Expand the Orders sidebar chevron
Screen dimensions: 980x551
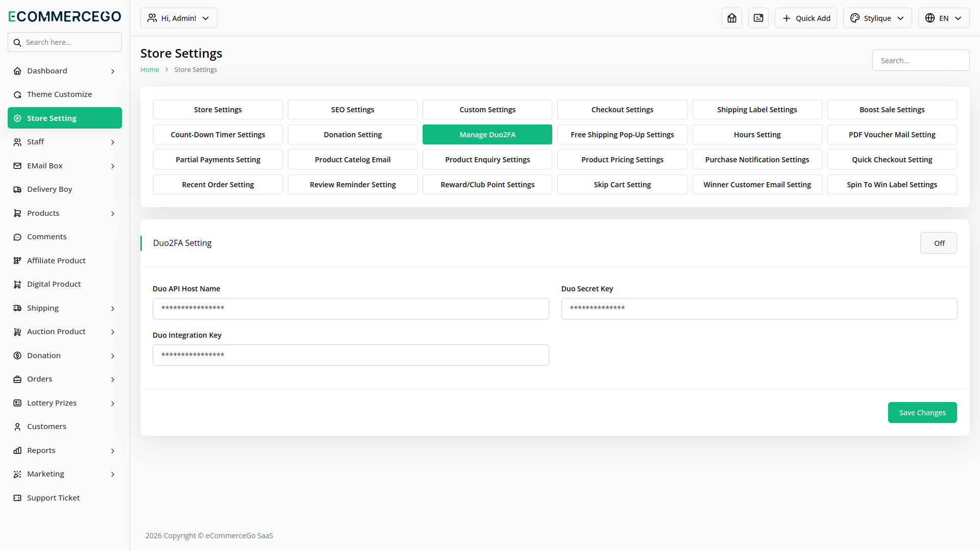tap(113, 380)
